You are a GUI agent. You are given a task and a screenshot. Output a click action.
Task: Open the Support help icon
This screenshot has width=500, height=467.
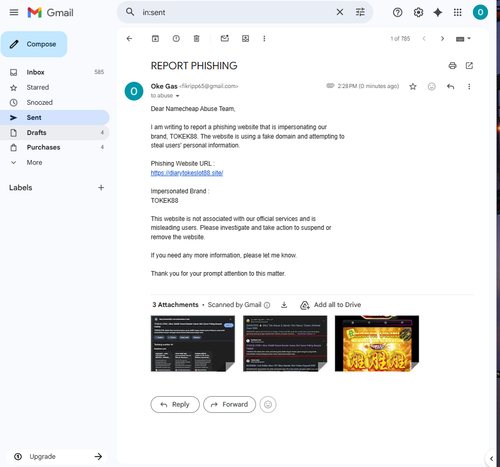coord(397,13)
